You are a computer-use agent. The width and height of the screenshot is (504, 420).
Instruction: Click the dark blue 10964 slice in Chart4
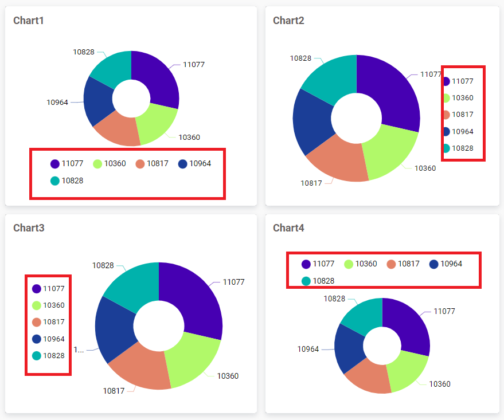point(347,347)
